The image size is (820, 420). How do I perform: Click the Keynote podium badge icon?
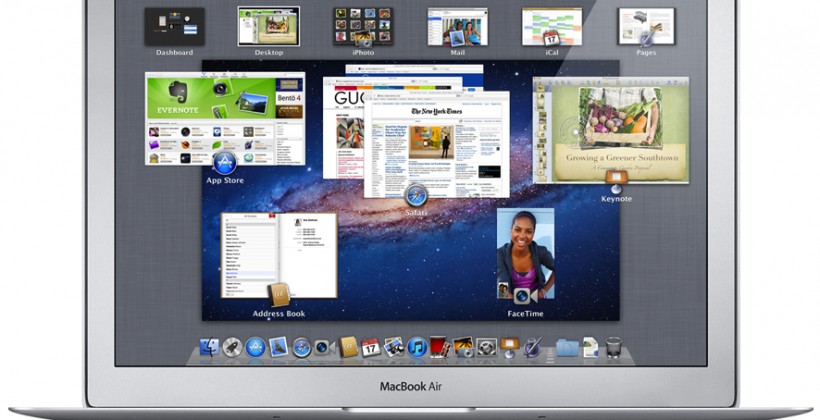[x=616, y=181]
